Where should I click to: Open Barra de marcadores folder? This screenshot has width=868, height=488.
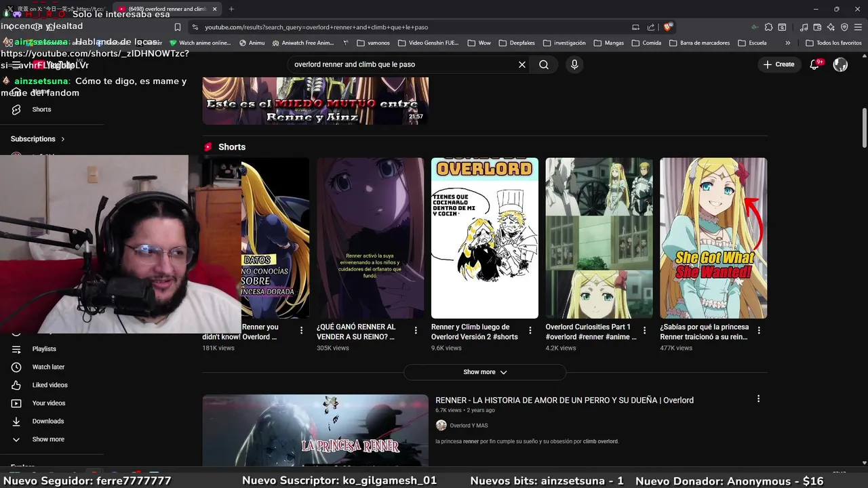pos(700,43)
